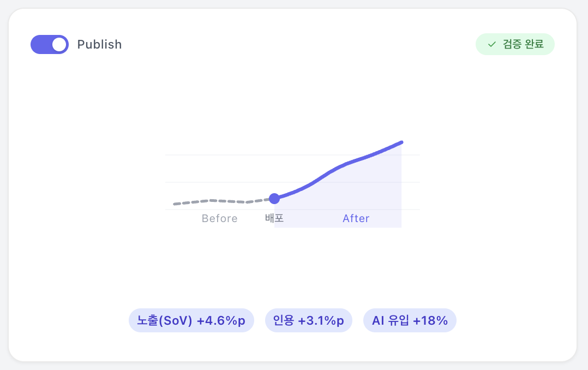Click the AI 유입 +18% badge

(x=410, y=320)
